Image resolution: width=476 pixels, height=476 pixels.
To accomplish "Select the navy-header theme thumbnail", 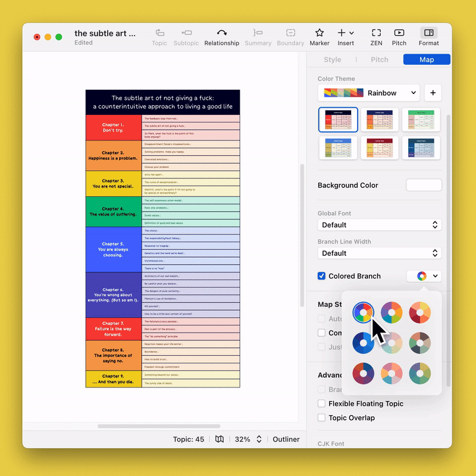I will click(x=380, y=120).
